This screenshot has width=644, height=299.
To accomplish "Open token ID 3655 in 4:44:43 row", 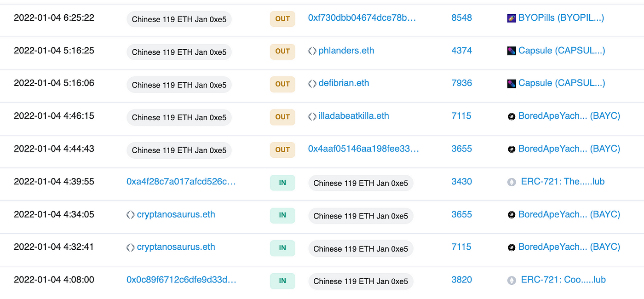I will (x=462, y=149).
